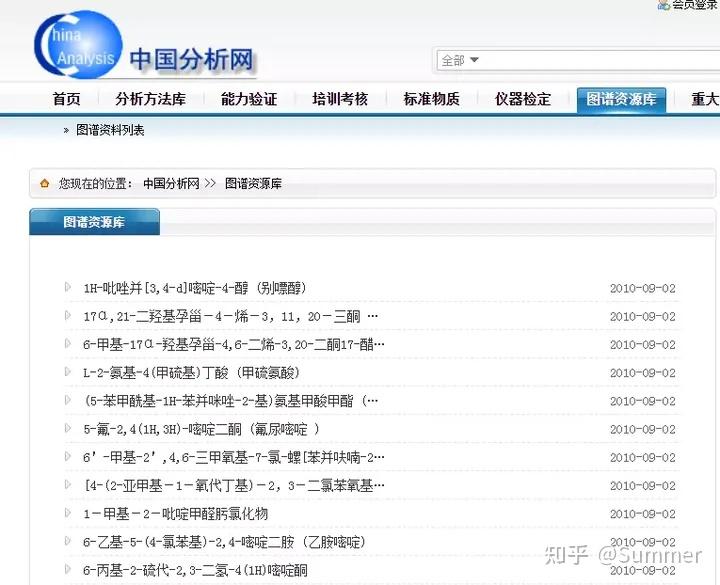Click arrow bullet beside 6-乙基-5-(4-氯苯基) entry

68,541
